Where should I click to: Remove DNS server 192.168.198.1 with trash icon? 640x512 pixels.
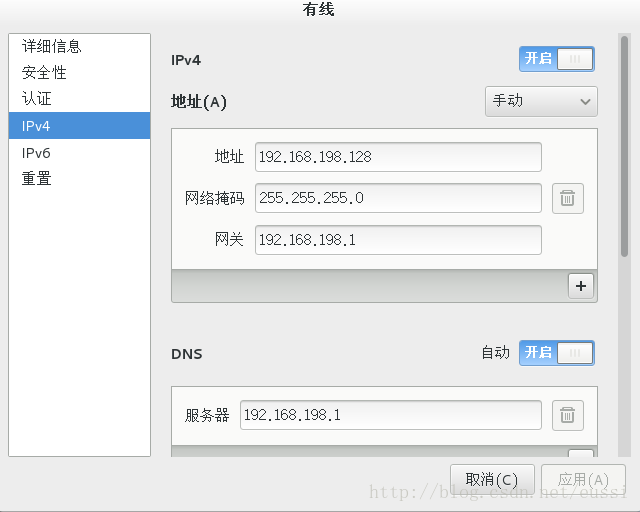tap(567, 415)
